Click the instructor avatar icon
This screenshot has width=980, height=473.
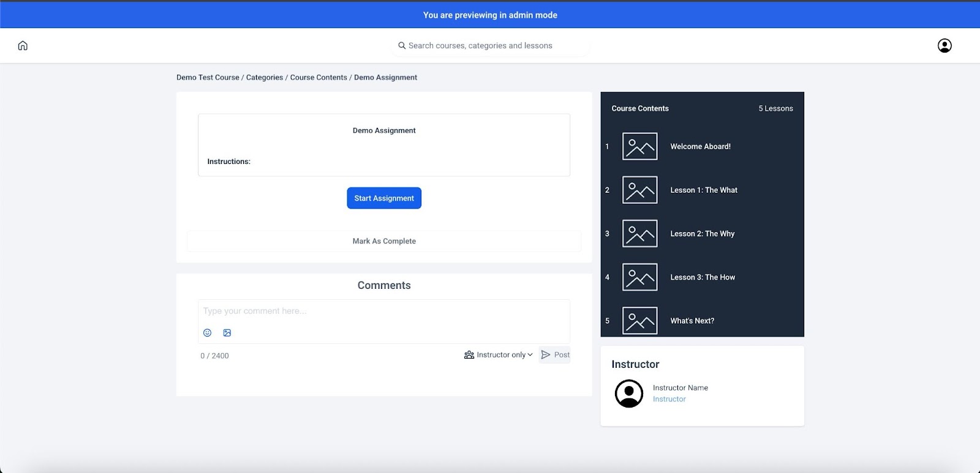[x=628, y=393]
